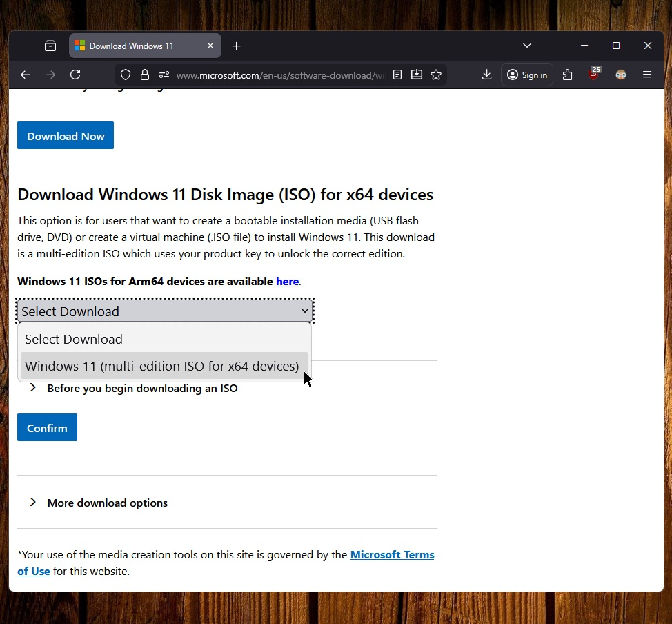Expand 'More download options'
Image resolution: width=672 pixels, height=624 pixels.
tap(107, 503)
